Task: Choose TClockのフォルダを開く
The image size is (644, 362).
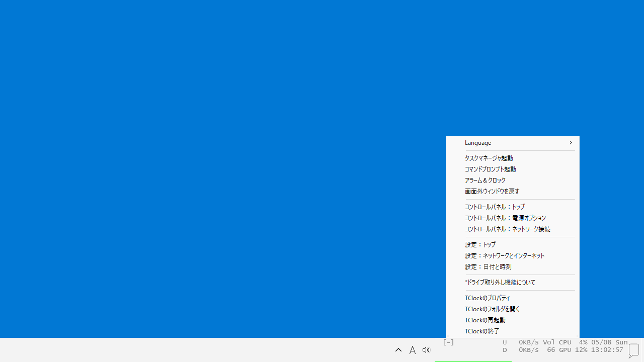Action: (512, 309)
